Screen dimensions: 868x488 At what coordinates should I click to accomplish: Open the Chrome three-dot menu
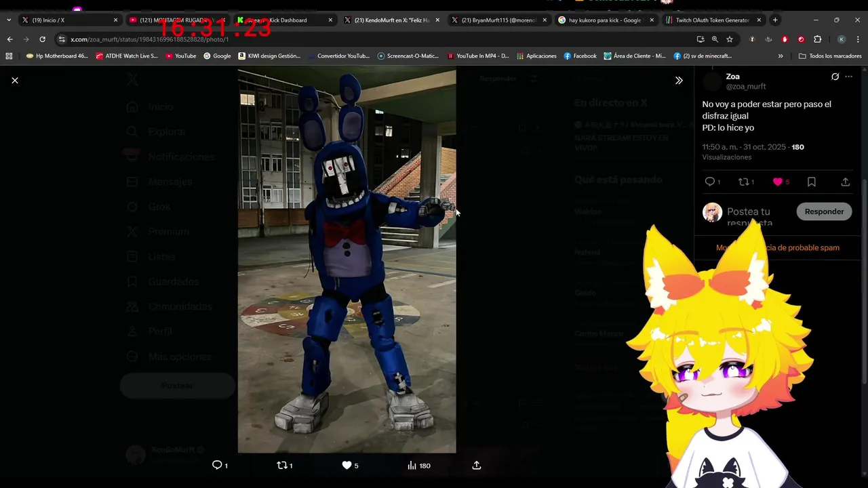pyautogui.click(x=858, y=39)
